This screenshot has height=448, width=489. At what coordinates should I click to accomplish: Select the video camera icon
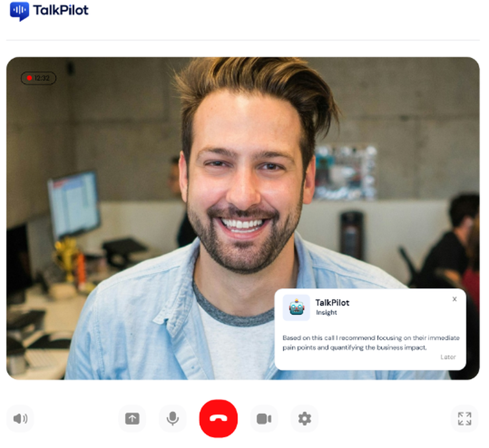coord(264,419)
